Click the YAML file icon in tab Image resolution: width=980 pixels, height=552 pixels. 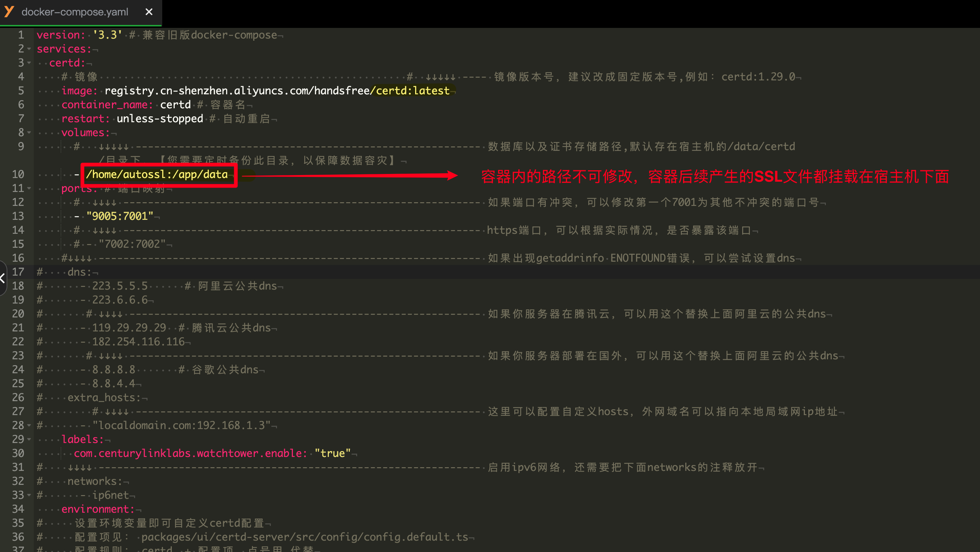tap(9, 11)
